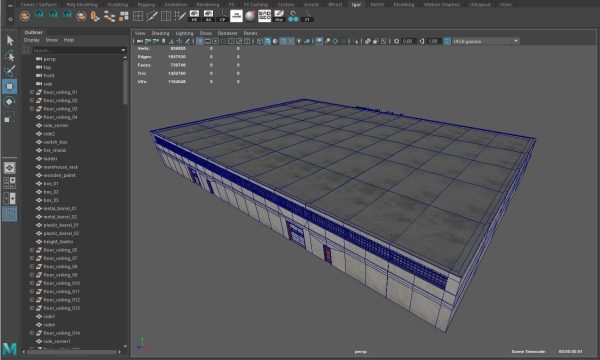Select switch_box in the Outliner
This screenshot has width=600, height=360.
point(55,142)
